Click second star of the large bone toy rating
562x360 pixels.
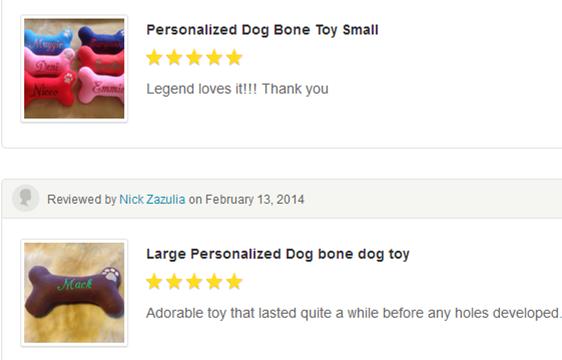[174, 281]
